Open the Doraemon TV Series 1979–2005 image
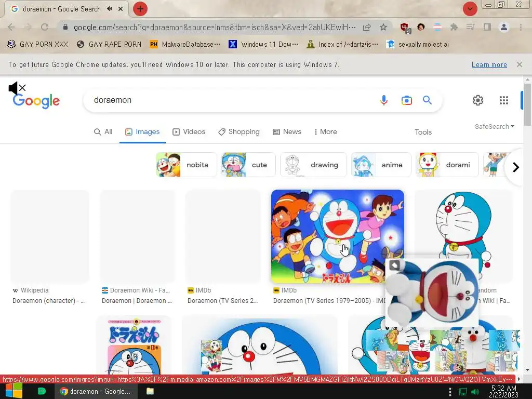The width and height of the screenshot is (532, 399). coord(338,236)
